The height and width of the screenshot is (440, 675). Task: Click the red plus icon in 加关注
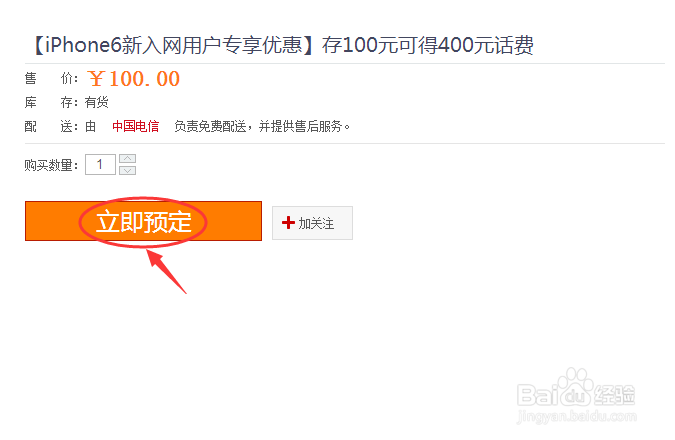point(288,223)
